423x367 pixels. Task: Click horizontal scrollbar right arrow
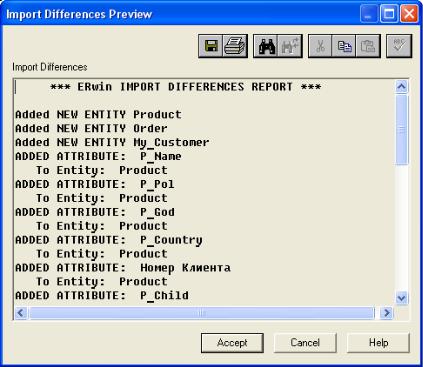(387, 313)
